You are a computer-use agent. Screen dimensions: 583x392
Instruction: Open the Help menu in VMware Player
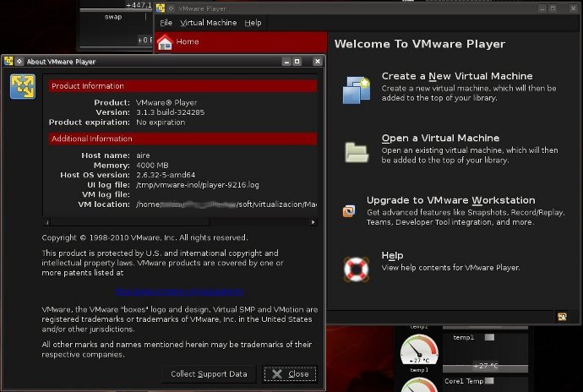253,23
